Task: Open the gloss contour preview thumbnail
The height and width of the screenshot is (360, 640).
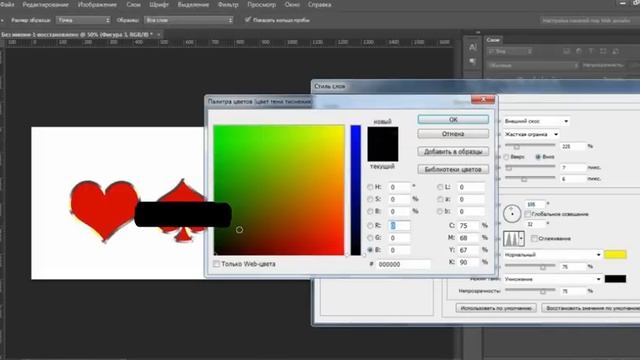Action: click(511, 238)
